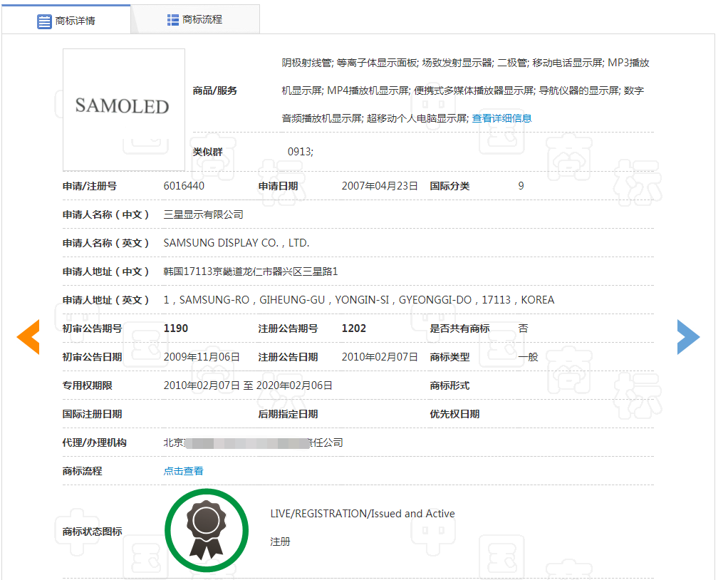Click applicant name 三星显示有限公司
This screenshot has height=580, width=728.
(203, 214)
